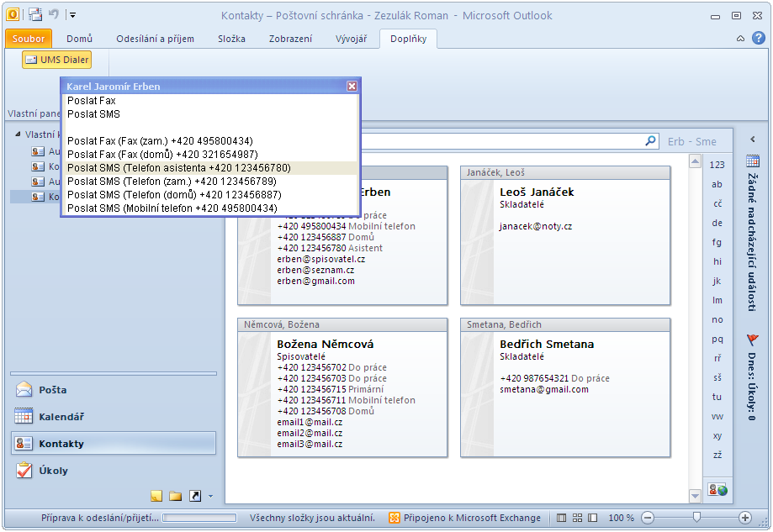Jump to index 123 in the alphabet bar
Viewport: 773px width, 532px height.
717,165
